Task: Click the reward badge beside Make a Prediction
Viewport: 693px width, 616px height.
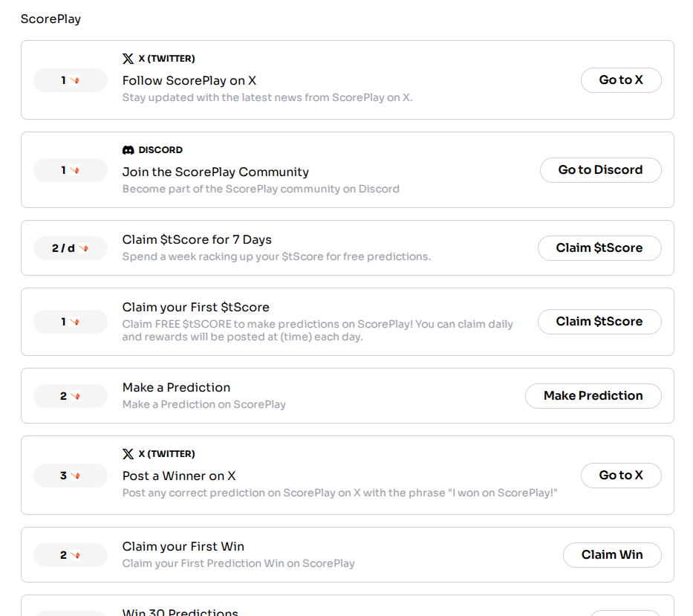Action: click(x=71, y=396)
